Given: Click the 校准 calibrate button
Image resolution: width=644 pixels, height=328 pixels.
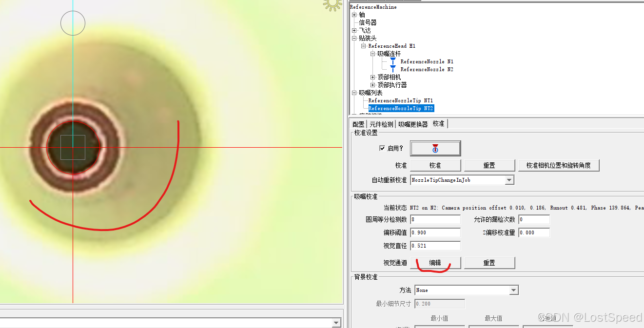Looking at the screenshot, I should pos(435,165).
